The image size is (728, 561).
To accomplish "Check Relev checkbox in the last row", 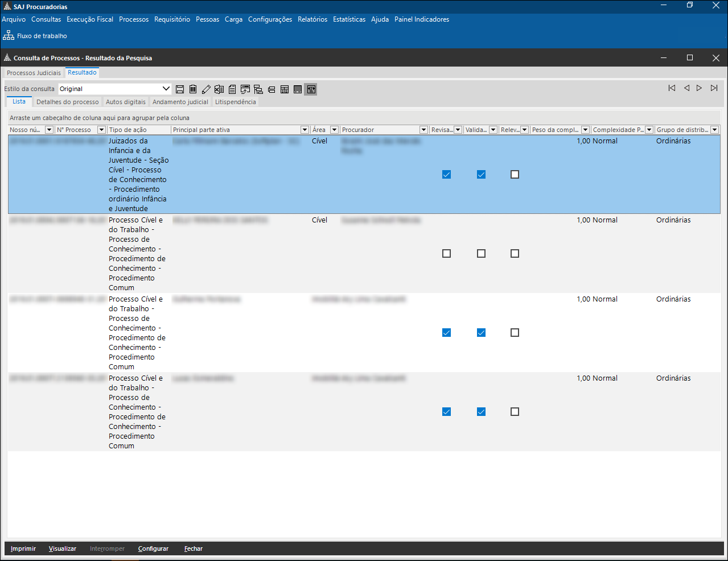I will coord(515,412).
